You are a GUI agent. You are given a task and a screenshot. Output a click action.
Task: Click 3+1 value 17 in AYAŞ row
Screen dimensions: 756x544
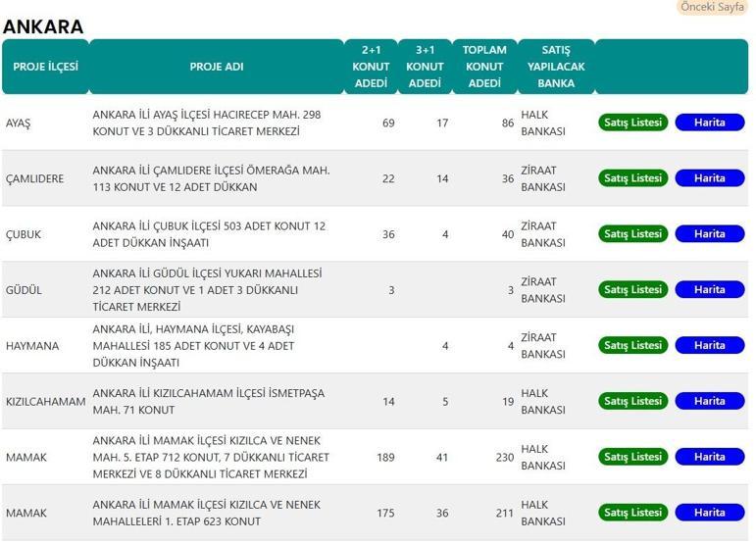click(x=442, y=123)
